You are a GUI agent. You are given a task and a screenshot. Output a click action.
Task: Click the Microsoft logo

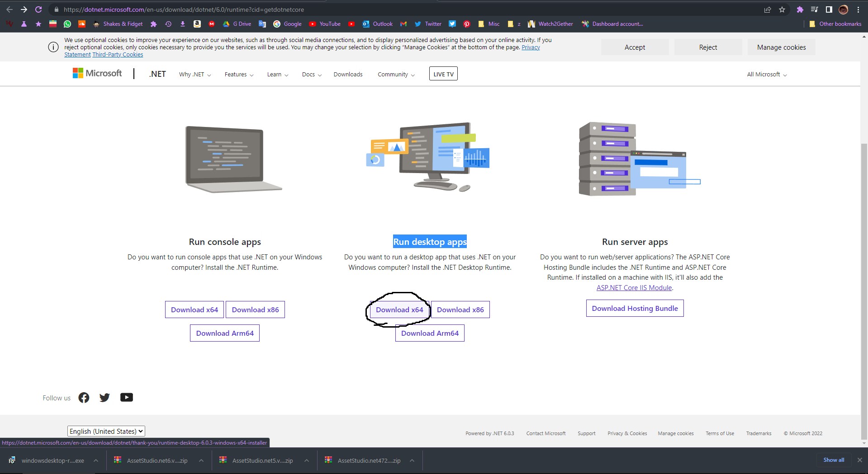coord(97,73)
